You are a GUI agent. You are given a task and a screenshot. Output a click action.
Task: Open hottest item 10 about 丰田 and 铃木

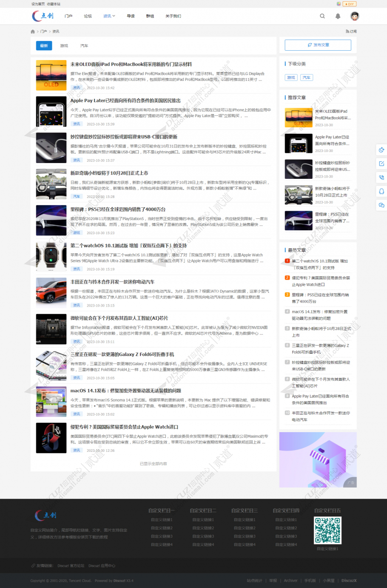(321, 416)
